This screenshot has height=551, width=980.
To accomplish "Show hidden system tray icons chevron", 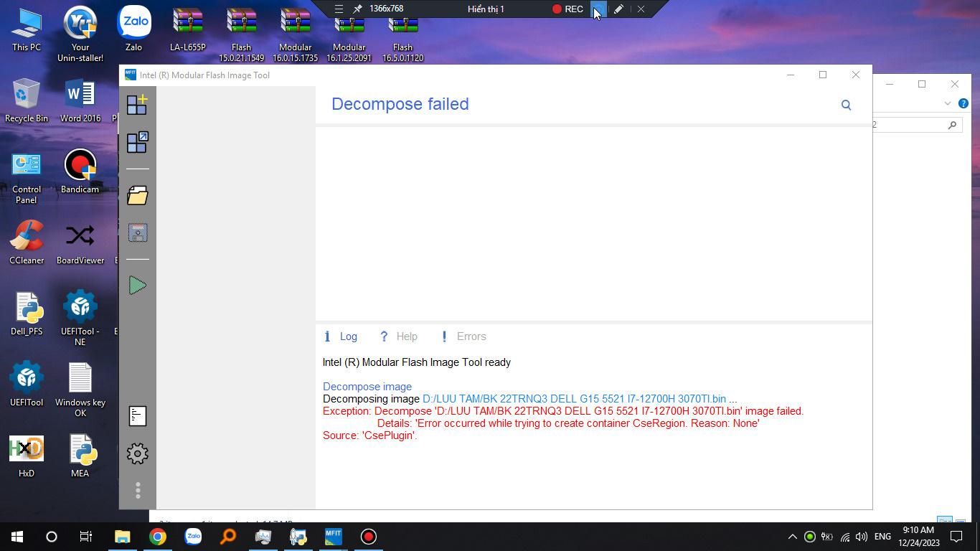I will coord(792,537).
